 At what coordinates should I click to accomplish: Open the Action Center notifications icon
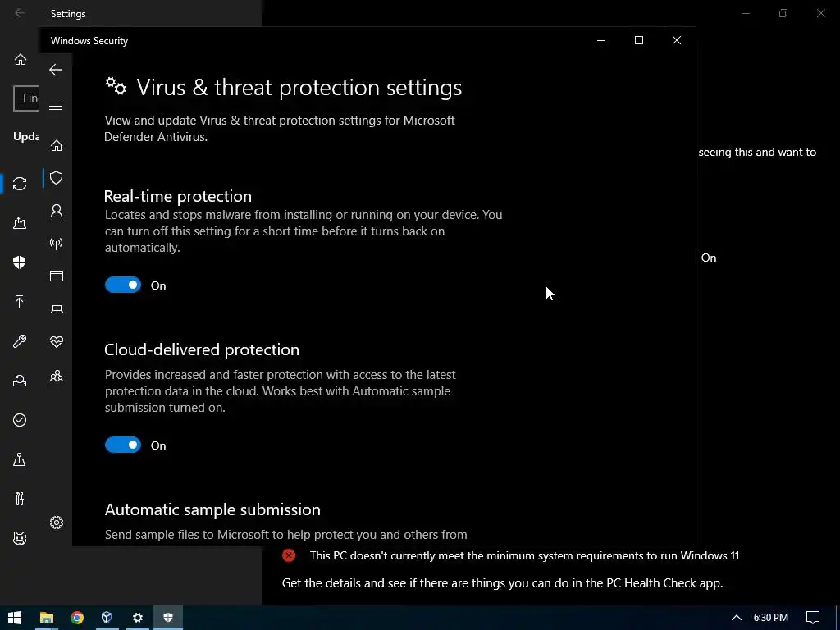point(813,618)
